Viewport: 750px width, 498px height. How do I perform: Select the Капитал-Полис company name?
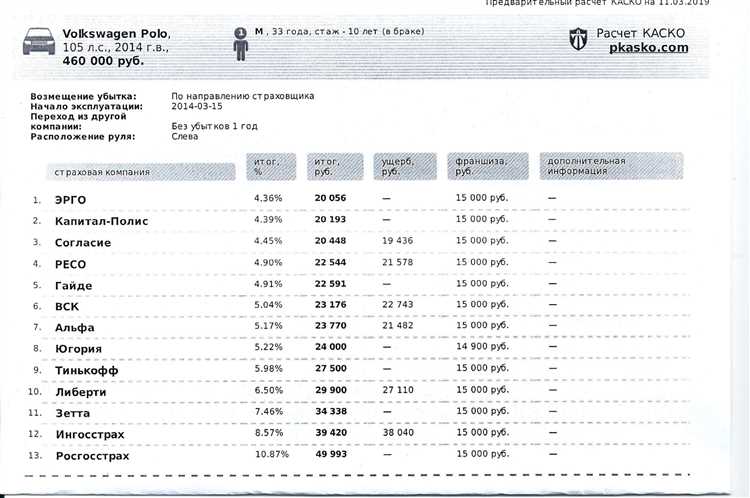pos(101,221)
